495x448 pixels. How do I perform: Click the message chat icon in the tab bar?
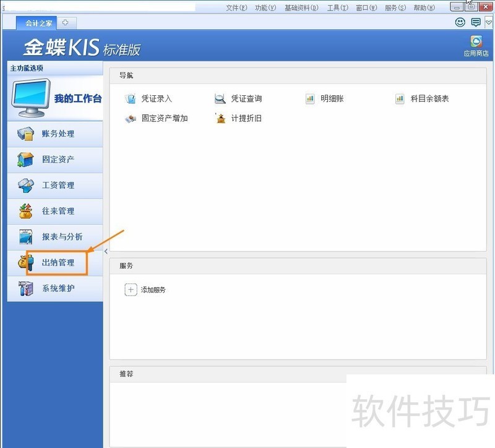(476, 22)
